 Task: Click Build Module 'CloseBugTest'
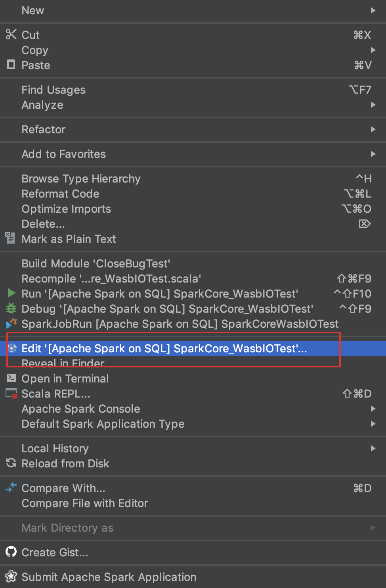[x=96, y=263]
